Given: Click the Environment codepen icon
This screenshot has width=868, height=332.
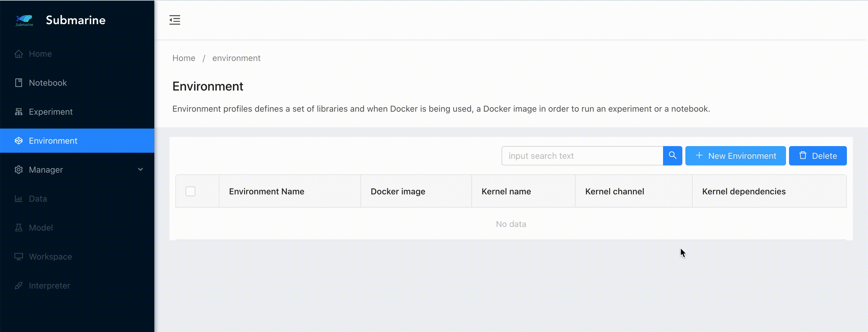Looking at the screenshot, I should tap(19, 141).
